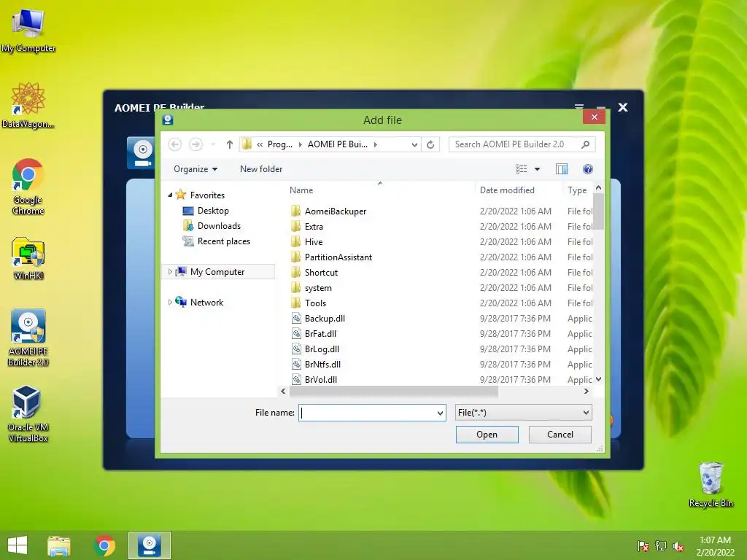Screen dimensions: 747x560
Task: Click the search magnifier icon
Action: click(x=586, y=144)
